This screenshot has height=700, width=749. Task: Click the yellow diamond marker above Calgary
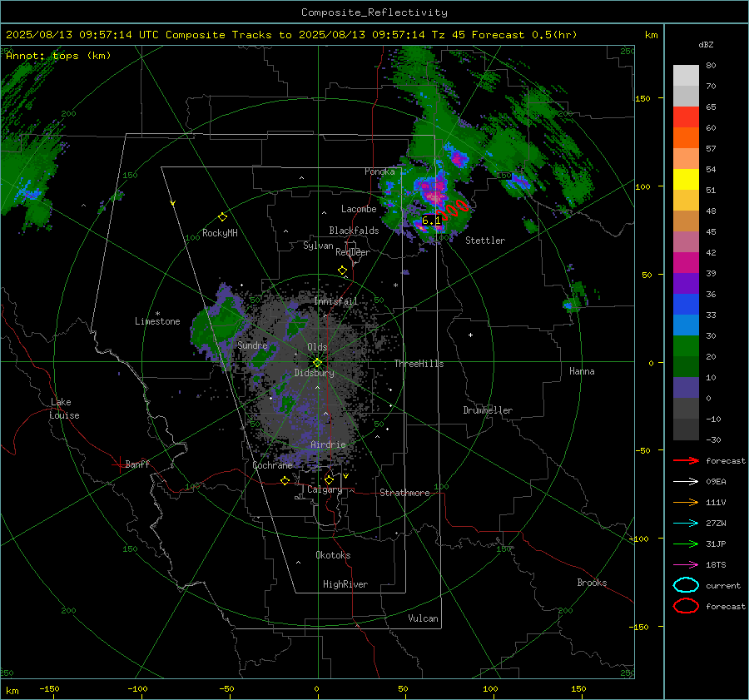click(x=329, y=479)
